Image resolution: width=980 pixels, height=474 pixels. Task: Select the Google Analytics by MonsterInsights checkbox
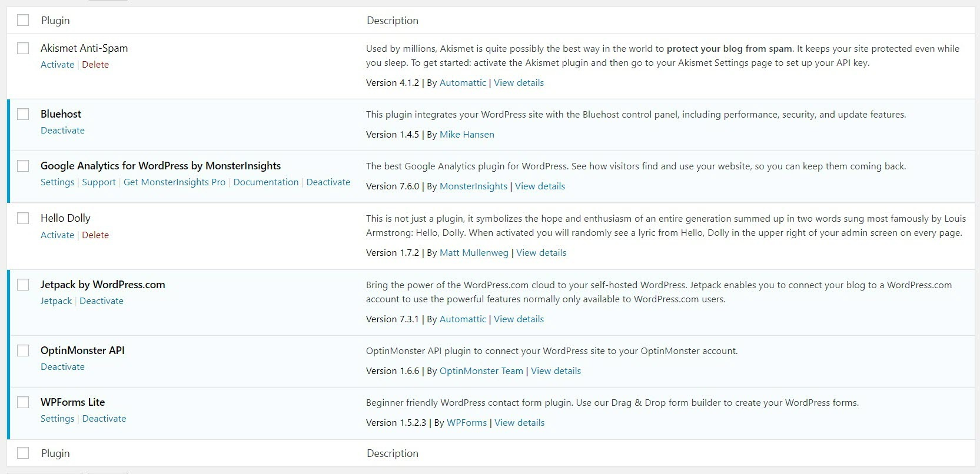(x=23, y=166)
